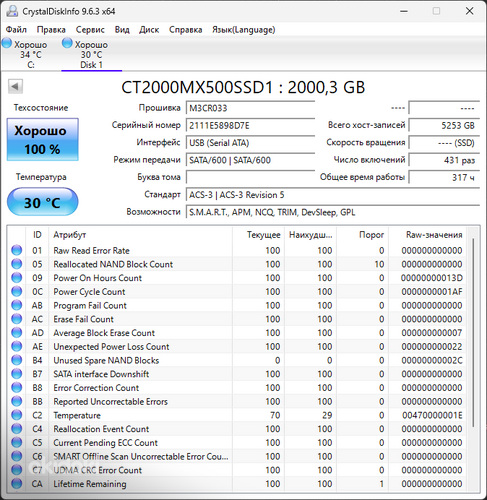Screen dimensions: 487x500
Task: Click the disk title CT2000MX500SSD1 : 2000,3 GB
Action: coord(243,87)
